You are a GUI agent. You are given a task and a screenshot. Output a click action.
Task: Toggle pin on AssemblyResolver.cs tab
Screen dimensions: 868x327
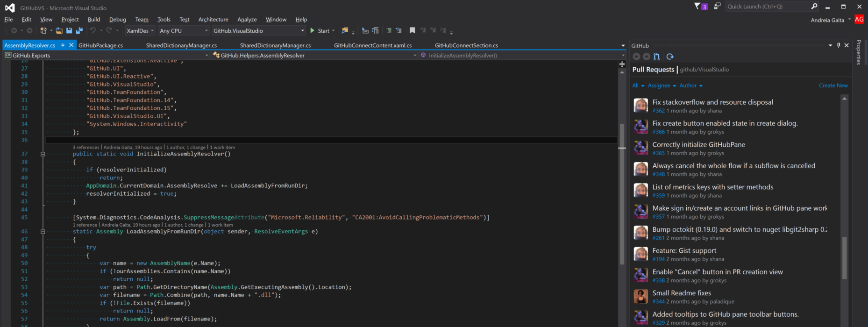click(63, 45)
